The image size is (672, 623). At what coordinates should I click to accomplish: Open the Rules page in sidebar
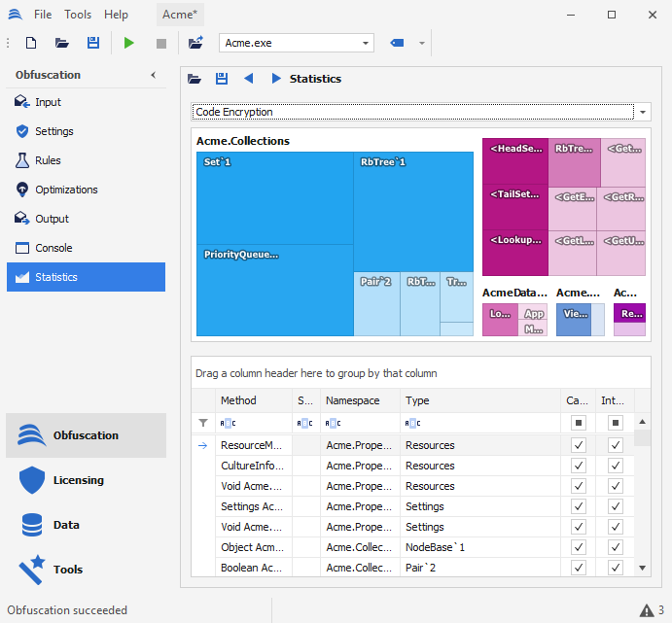[48, 160]
